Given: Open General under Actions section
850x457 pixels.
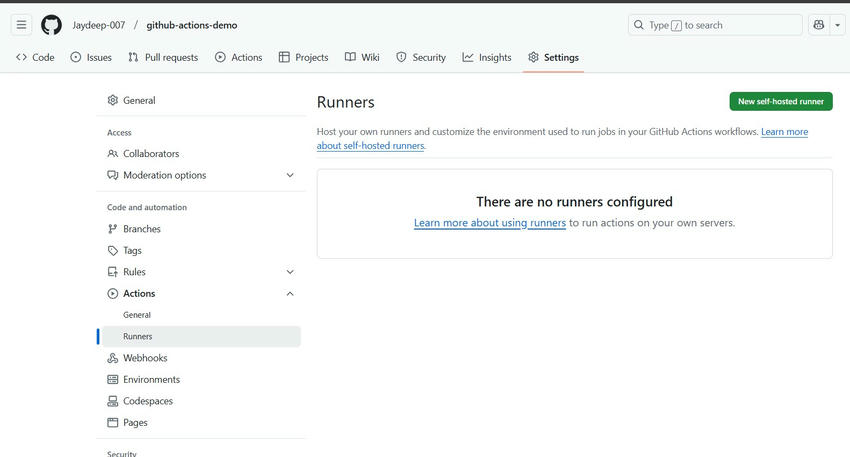Looking at the screenshot, I should coord(201,315).
